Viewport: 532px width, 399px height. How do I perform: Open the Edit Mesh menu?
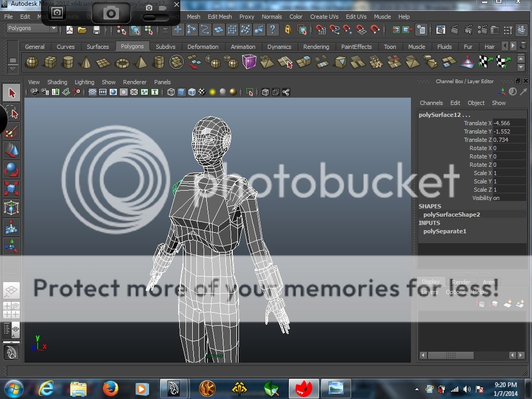[x=220, y=17]
